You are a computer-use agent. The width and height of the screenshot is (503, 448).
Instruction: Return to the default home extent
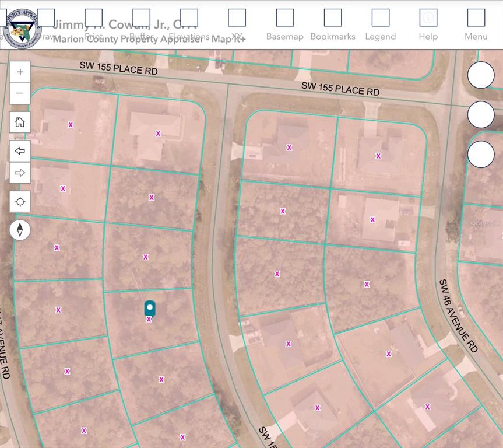pos(20,123)
